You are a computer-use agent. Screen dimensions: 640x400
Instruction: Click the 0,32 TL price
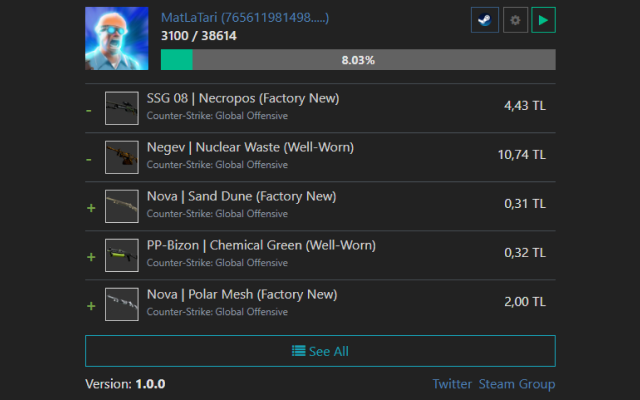click(x=525, y=253)
